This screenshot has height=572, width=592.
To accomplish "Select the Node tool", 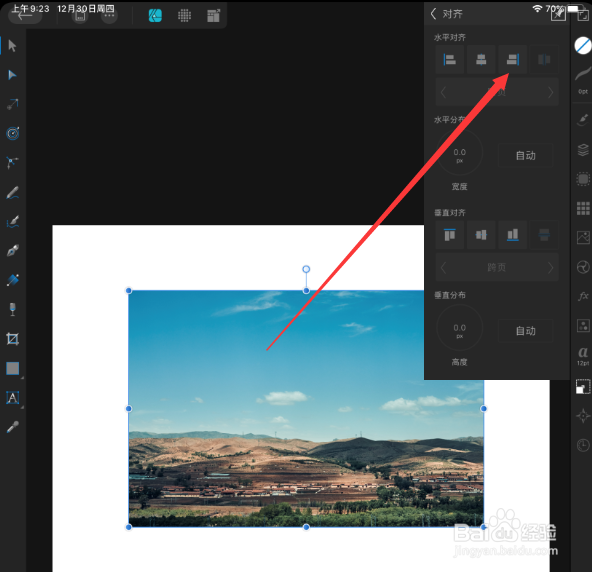I will coord(12,75).
